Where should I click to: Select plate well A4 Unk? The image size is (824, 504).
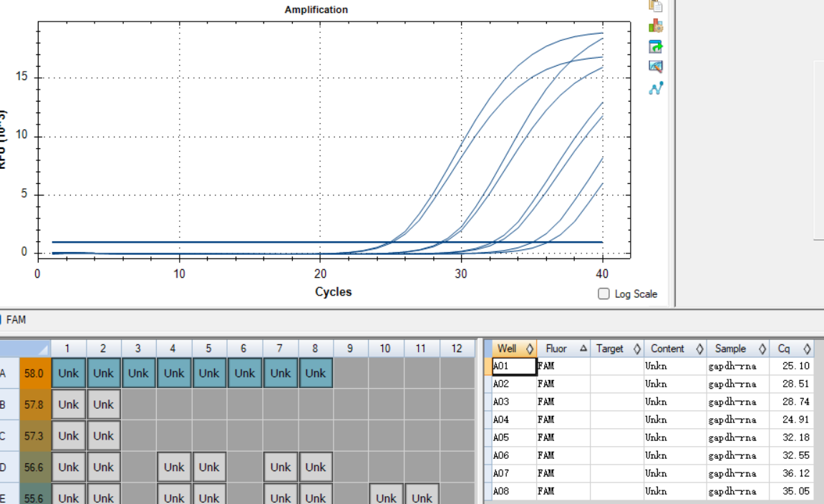point(174,373)
